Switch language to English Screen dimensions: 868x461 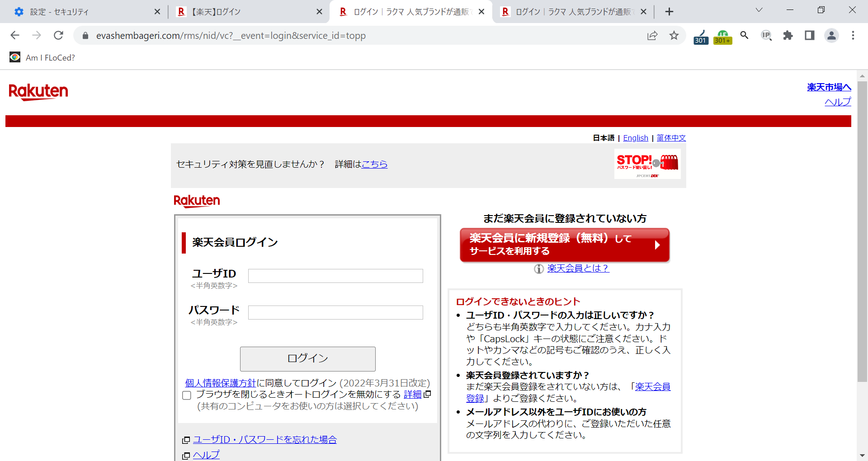click(636, 138)
